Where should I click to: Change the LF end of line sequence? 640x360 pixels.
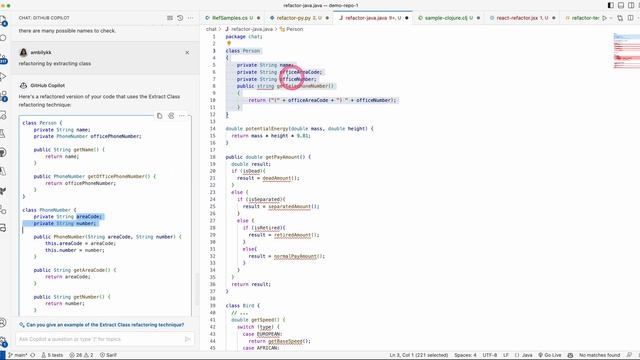[x=506, y=355]
